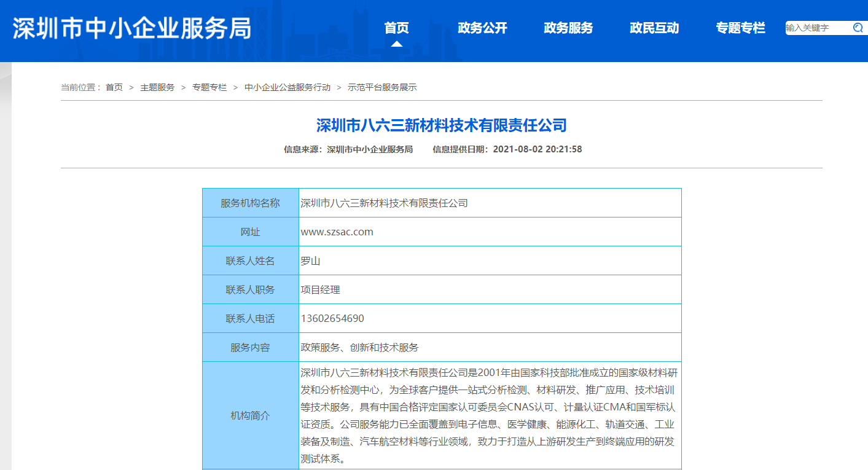The image size is (868, 470).
Task: Focus the keyword search input field
Action: click(818, 28)
